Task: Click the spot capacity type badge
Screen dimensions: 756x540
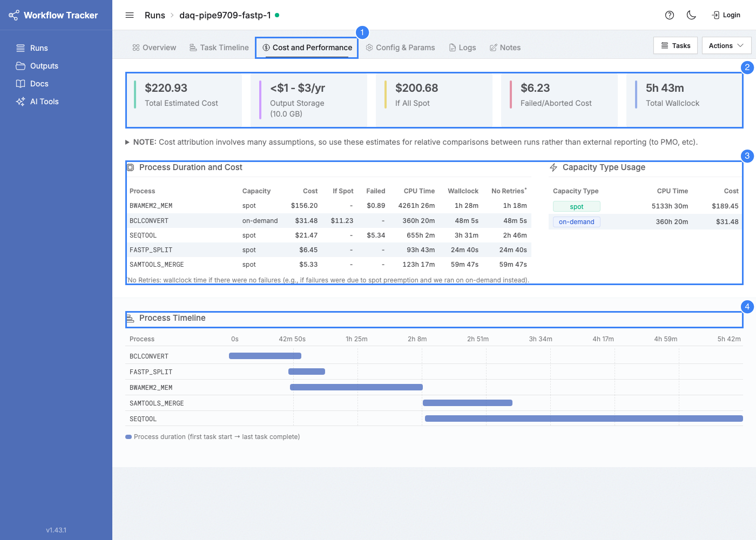Action: coord(577,206)
